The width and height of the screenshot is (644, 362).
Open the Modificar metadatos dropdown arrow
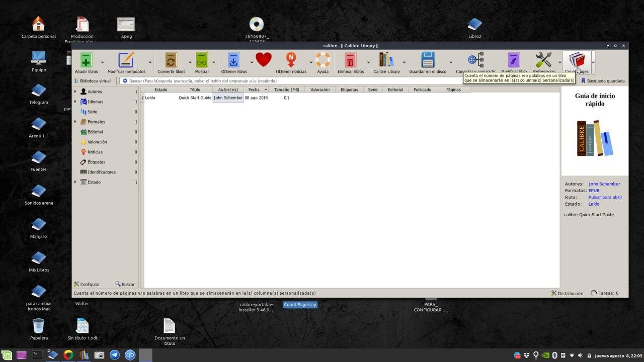tap(149, 62)
